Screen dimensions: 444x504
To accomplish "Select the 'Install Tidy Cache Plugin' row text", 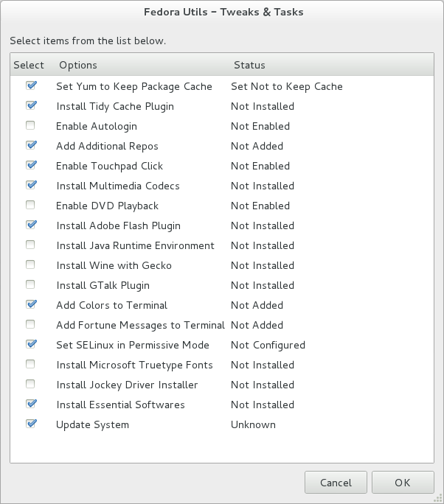I will [115, 106].
